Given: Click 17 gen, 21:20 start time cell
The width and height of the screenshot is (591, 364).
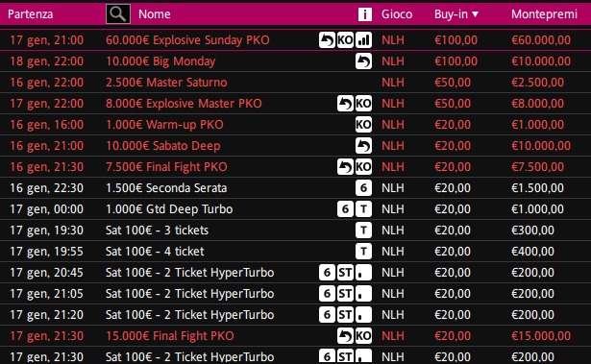Looking at the screenshot, I should click(x=47, y=314).
